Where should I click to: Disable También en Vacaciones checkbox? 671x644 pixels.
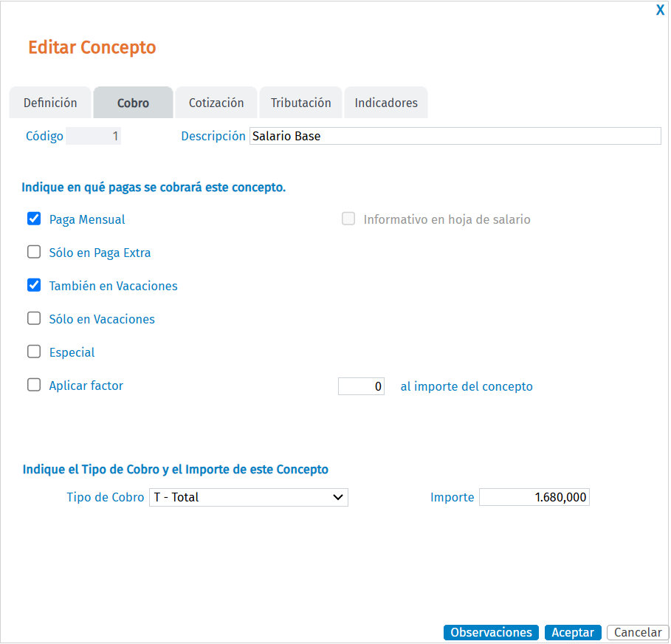tap(34, 286)
